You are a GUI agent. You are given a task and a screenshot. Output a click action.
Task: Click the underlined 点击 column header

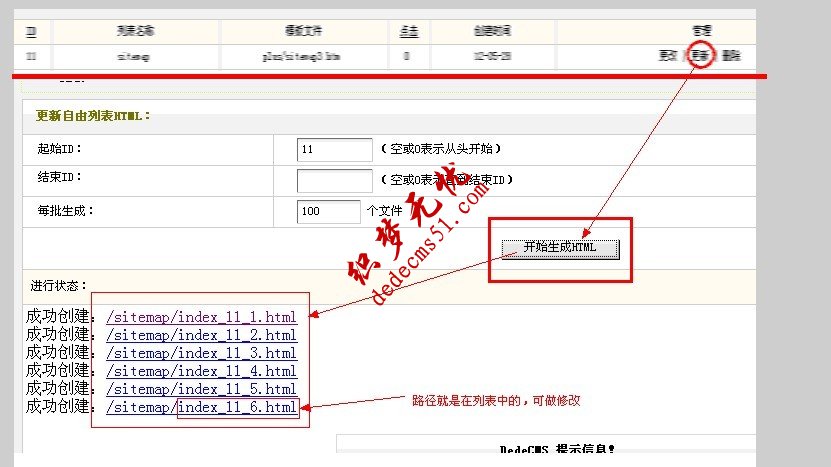tap(406, 32)
